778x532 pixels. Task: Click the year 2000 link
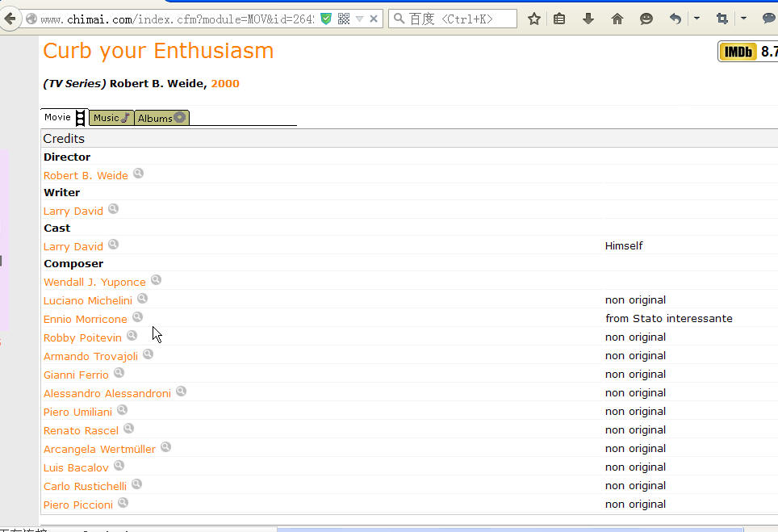225,83
